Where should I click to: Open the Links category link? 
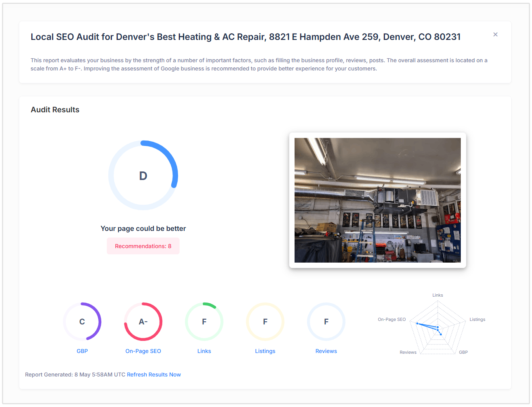coord(204,351)
